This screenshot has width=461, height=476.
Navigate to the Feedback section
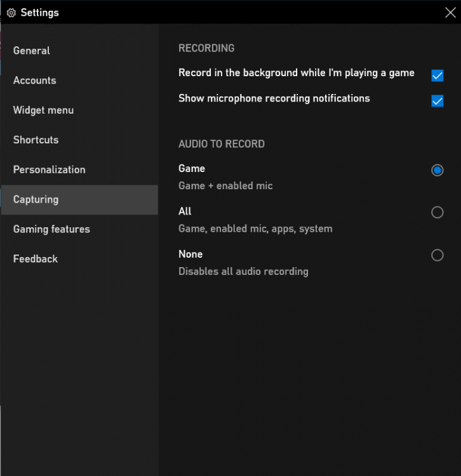click(36, 259)
